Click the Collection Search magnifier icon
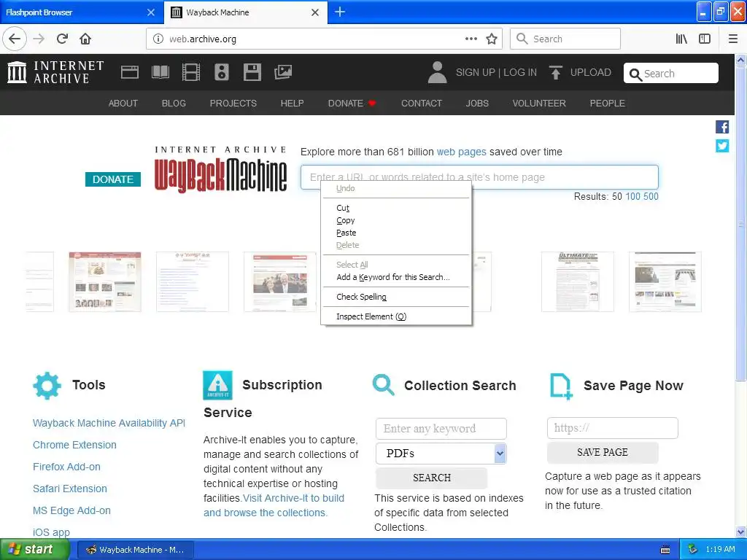 tap(384, 385)
